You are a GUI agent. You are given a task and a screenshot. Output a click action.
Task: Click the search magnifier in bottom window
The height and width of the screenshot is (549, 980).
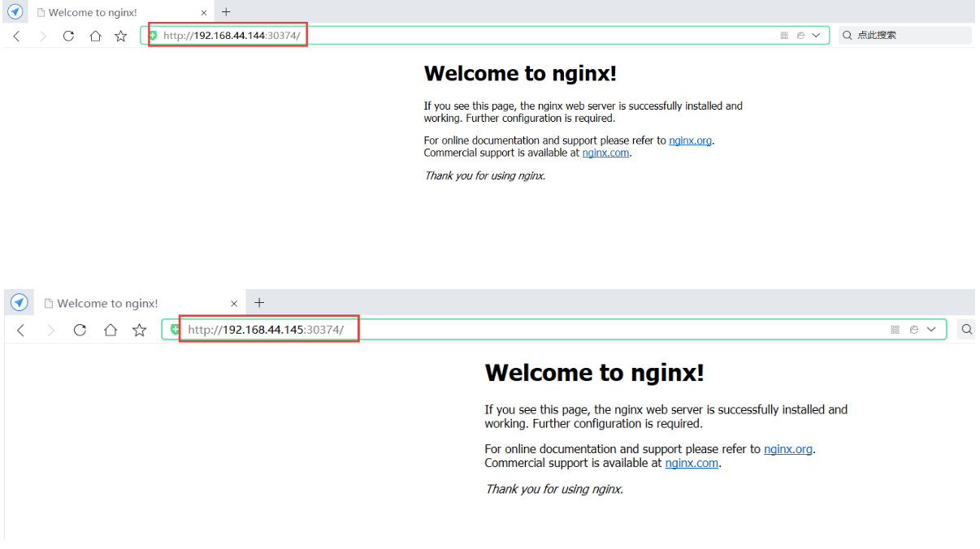pos(967,330)
